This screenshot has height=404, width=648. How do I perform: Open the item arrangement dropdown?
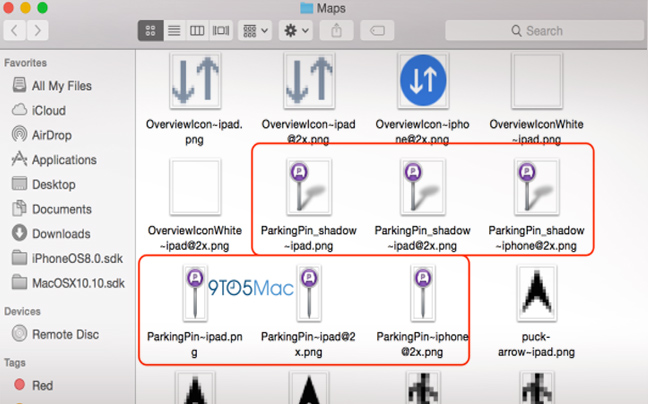tap(255, 31)
